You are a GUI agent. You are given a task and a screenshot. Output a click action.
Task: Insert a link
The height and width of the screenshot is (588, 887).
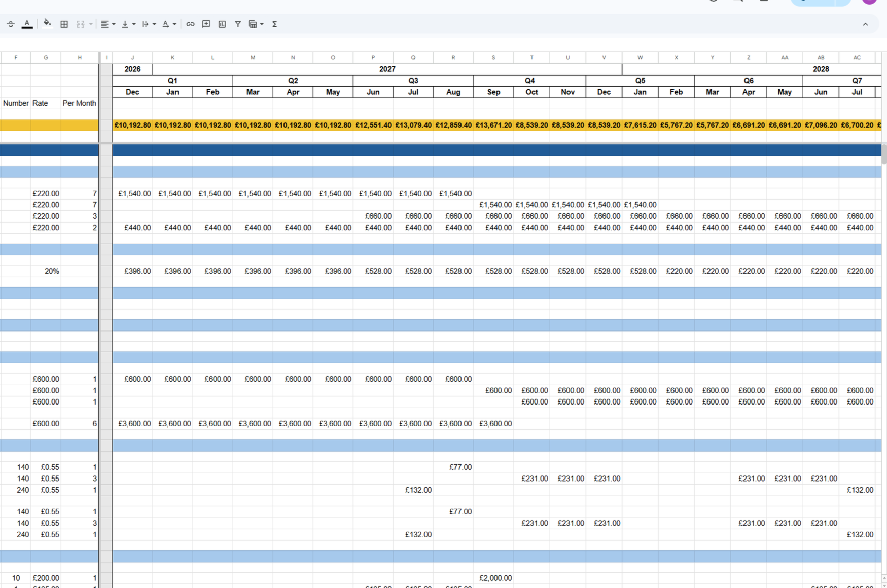click(x=190, y=24)
